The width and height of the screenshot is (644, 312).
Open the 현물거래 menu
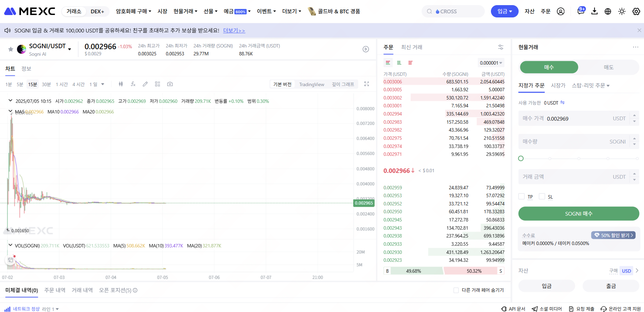186,11
